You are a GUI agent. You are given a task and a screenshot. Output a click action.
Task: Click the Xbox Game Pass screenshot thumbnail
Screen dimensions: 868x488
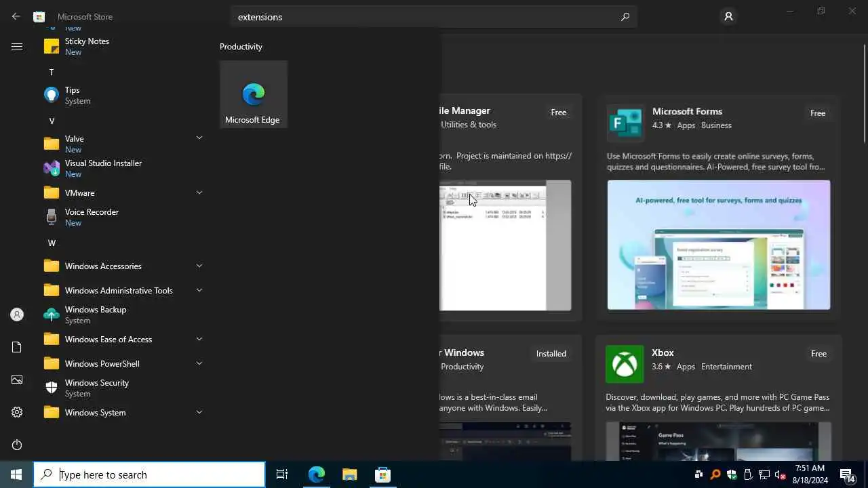[719, 441]
